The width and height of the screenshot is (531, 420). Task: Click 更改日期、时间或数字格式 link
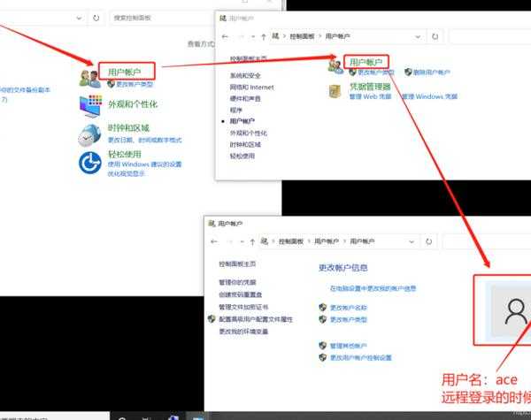pos(145,140)
